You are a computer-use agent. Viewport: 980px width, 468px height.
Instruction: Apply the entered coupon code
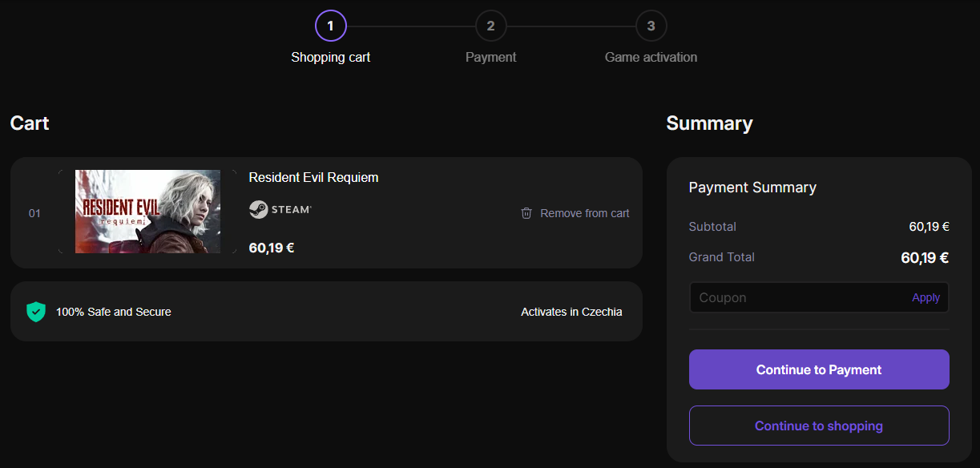[x=926, y=297]
